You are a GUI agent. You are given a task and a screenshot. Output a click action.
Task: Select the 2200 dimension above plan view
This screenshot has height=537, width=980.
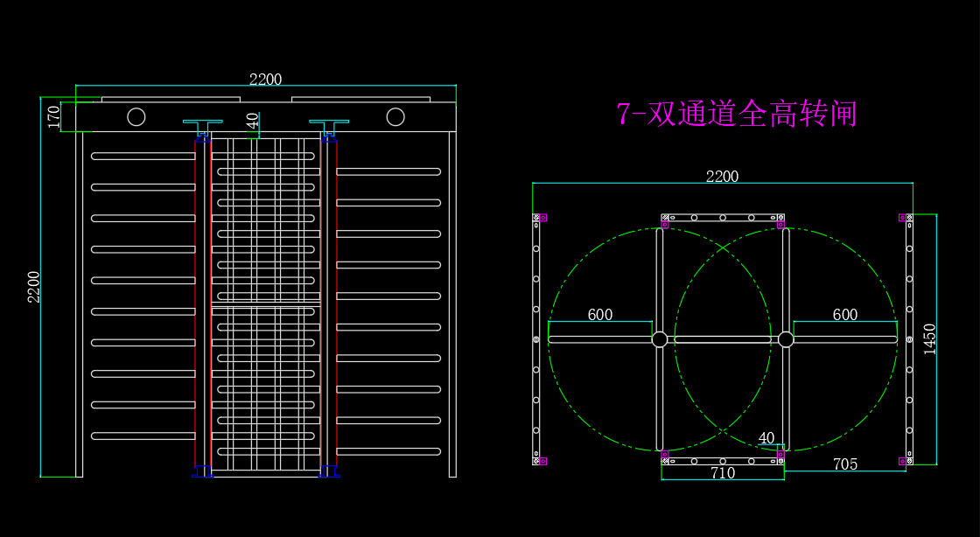[x=722, y=176]
